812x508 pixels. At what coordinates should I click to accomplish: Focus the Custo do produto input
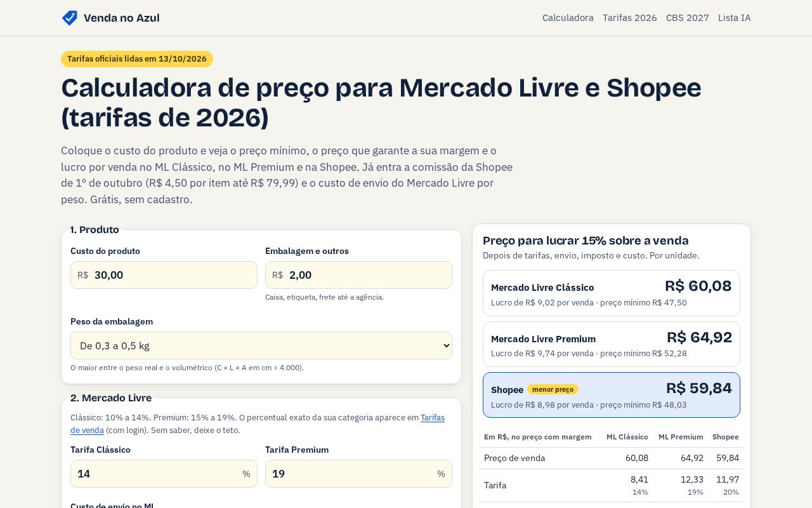click(164, 275)
